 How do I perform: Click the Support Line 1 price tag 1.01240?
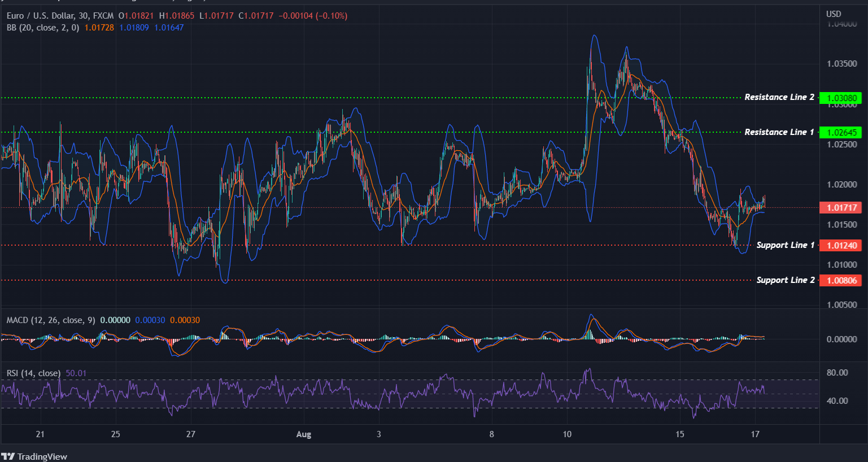point(840,245)
